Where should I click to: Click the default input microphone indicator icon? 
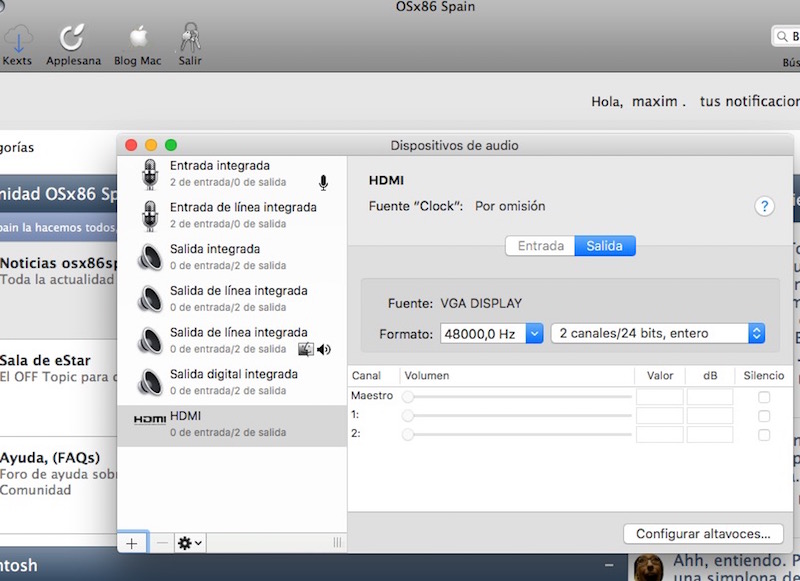click(x=323, y=183)
